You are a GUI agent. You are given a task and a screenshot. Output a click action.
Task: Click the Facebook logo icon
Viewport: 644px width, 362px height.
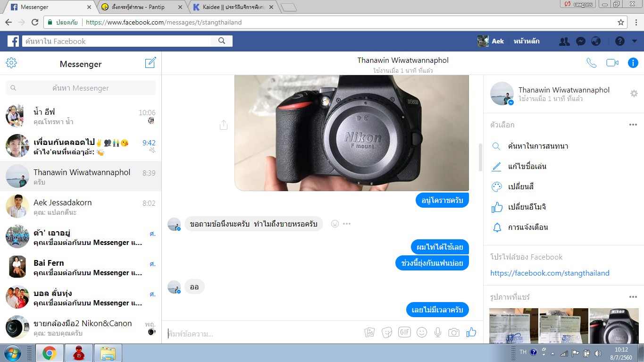(13, 41)
